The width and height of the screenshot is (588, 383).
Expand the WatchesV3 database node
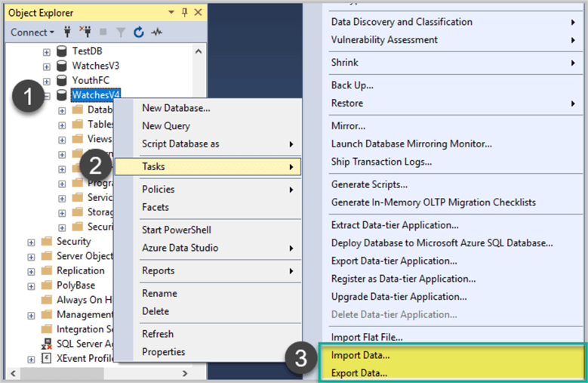[46, 66]
